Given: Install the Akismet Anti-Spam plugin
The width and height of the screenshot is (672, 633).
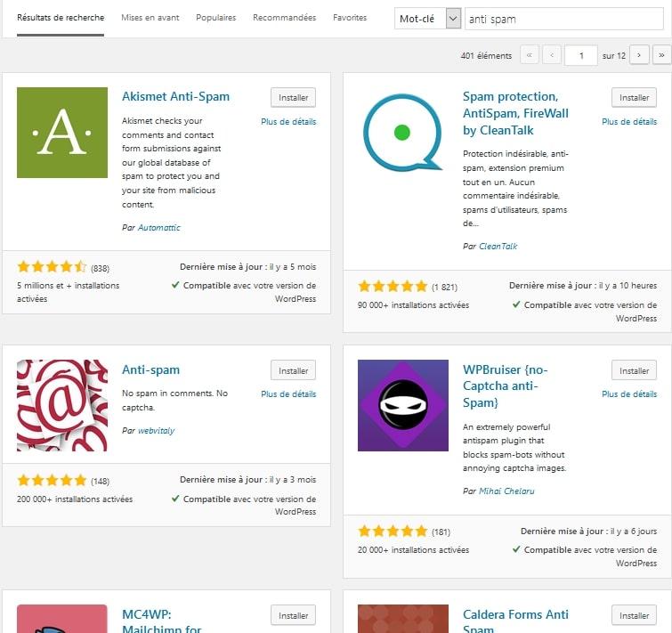Looking at the screenshot, I should 293,98.
